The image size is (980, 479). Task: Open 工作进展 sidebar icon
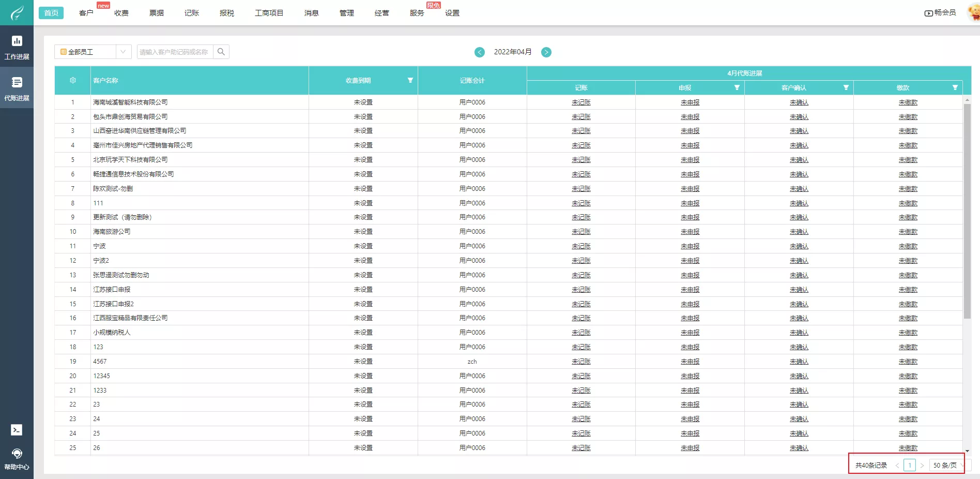click(x=17, y=47)
